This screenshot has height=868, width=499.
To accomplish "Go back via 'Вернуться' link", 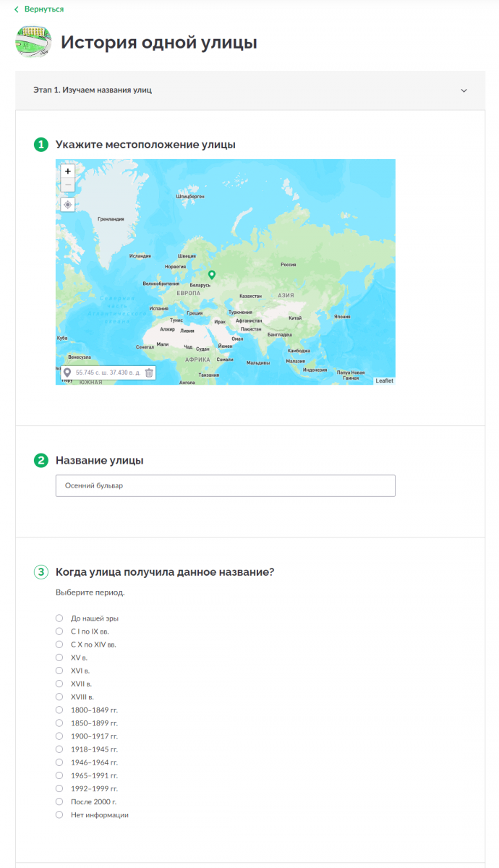I will click(x=44, y=9).
